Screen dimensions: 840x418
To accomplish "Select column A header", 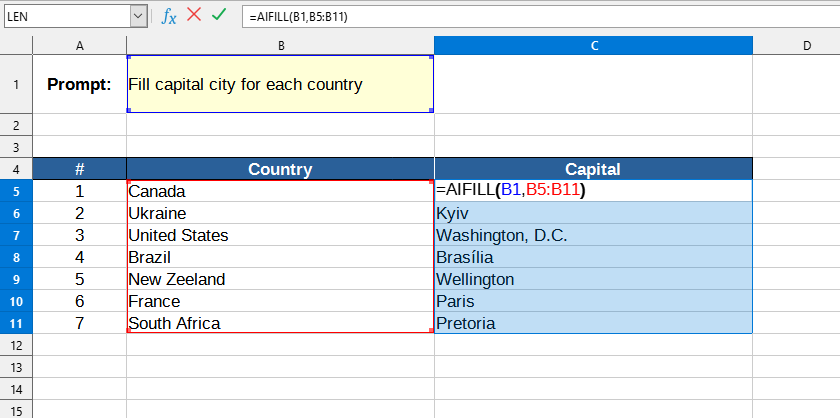I will point(79,46).
